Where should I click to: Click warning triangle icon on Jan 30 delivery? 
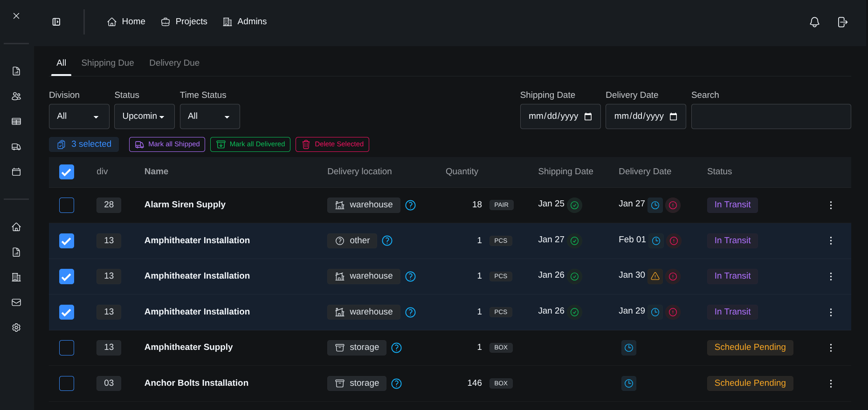655,276
